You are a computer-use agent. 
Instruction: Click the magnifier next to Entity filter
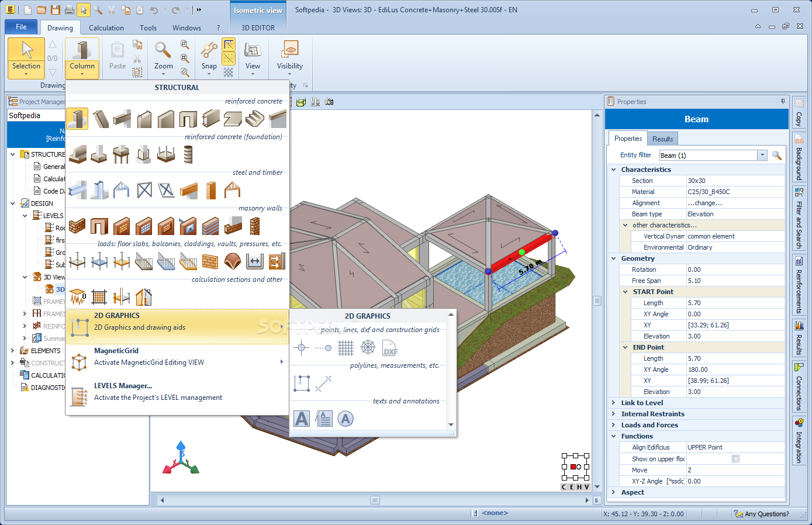[777, 156]
